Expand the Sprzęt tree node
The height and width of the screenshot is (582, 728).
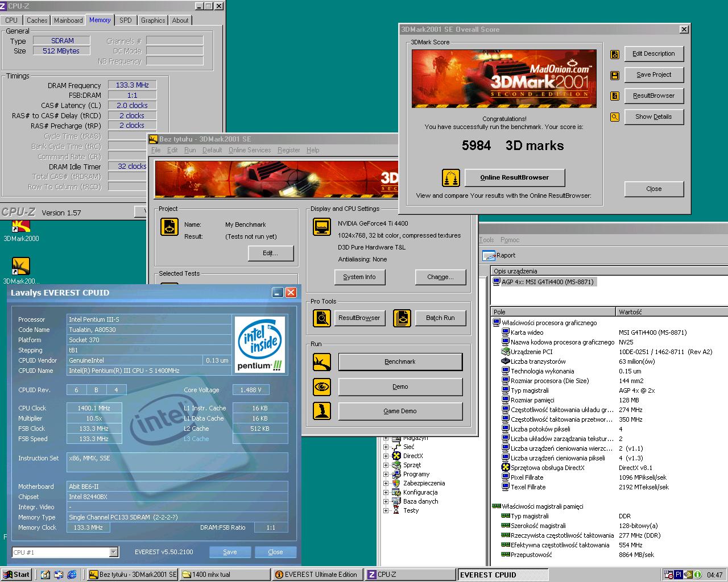pyautogui.click(x=386, y=465)
